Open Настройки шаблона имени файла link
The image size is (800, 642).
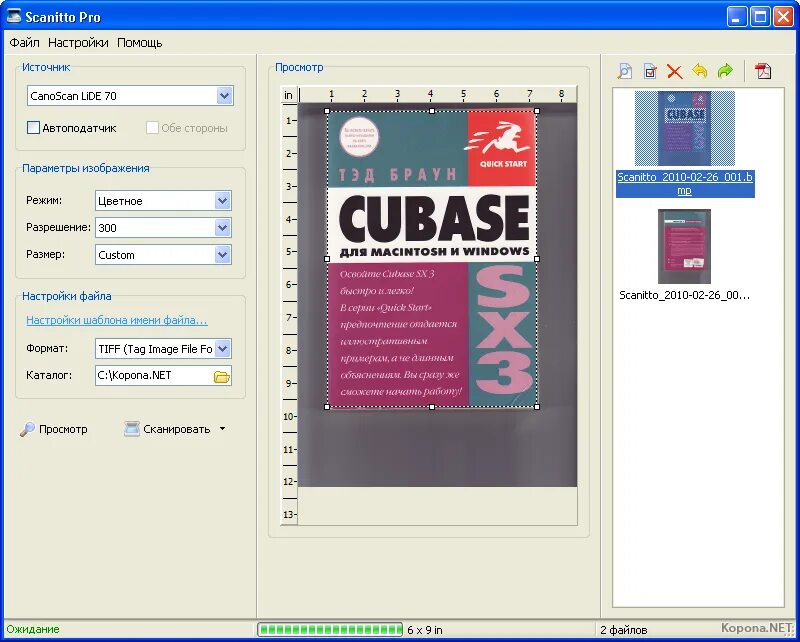coord(117,320)
